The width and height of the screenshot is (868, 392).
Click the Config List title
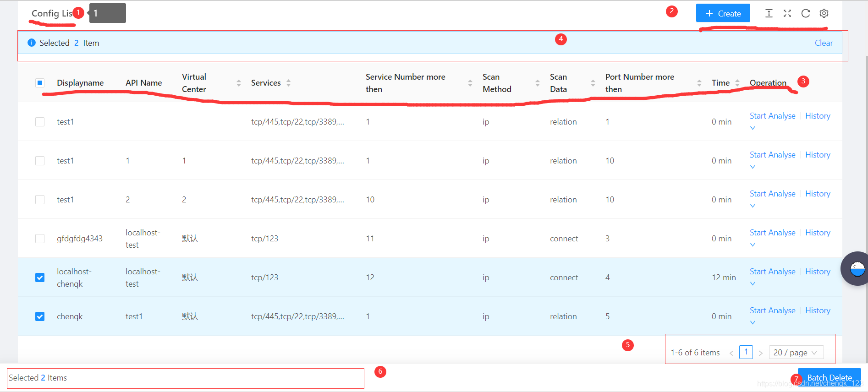[x=52, y=13]
